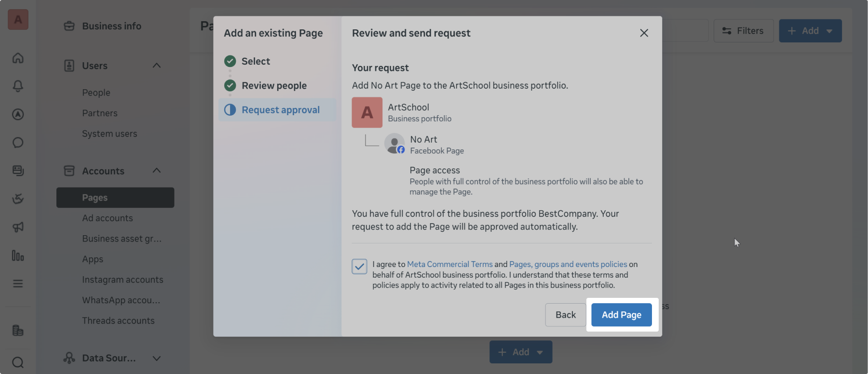The height and width of the screenshot is (374, 868).
Task: Open the chat bubble icon in rail
Action: coord(18,143)
